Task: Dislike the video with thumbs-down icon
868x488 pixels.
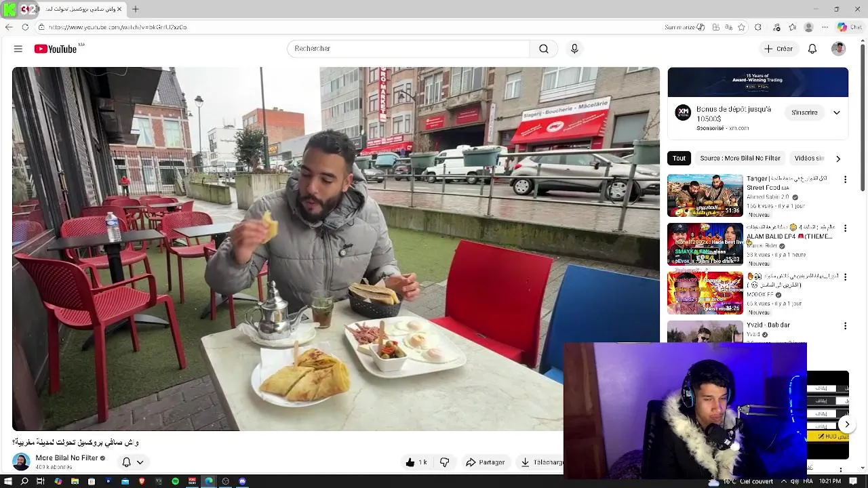Action: pyautogui.click(x=445, y=462)
